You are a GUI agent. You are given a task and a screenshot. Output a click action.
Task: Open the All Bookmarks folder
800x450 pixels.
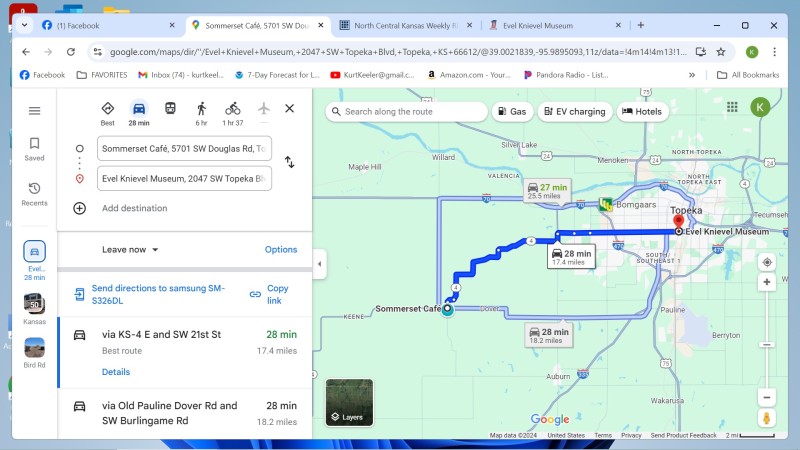(x=748, y=75)
